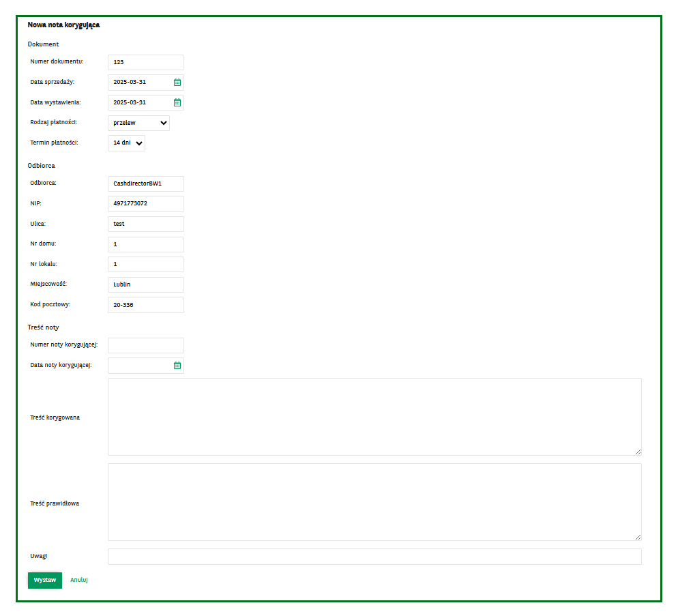Viewport: 678px width, 616px height.
Task: Expand the Termin płatności dropdown
Action: coord(126,143)
